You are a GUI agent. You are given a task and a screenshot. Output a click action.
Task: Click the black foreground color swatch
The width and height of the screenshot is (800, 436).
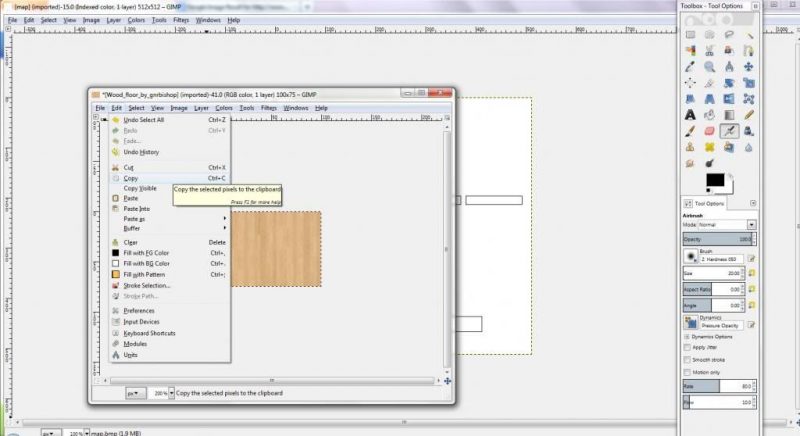(x=715, y=180)
